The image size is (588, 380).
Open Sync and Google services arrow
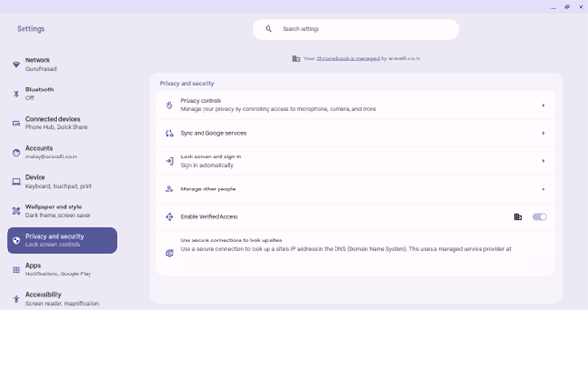tap(543, 133)
